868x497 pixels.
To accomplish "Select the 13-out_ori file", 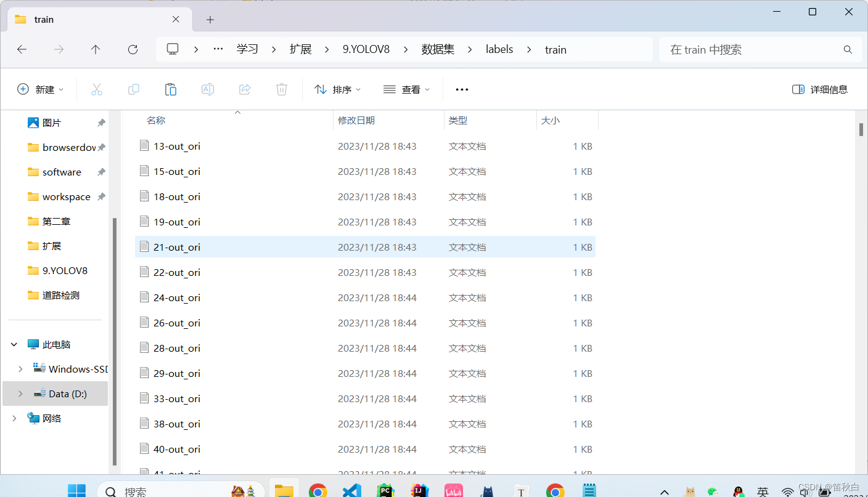I will click(365, 146).
